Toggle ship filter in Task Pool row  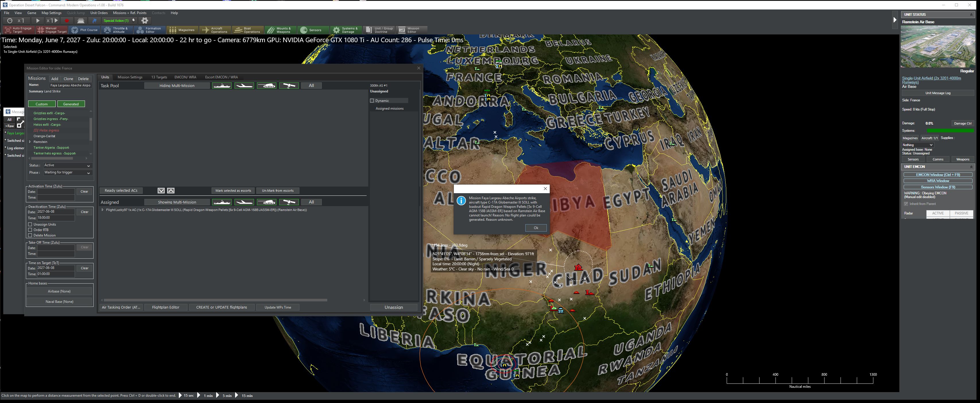222,86
